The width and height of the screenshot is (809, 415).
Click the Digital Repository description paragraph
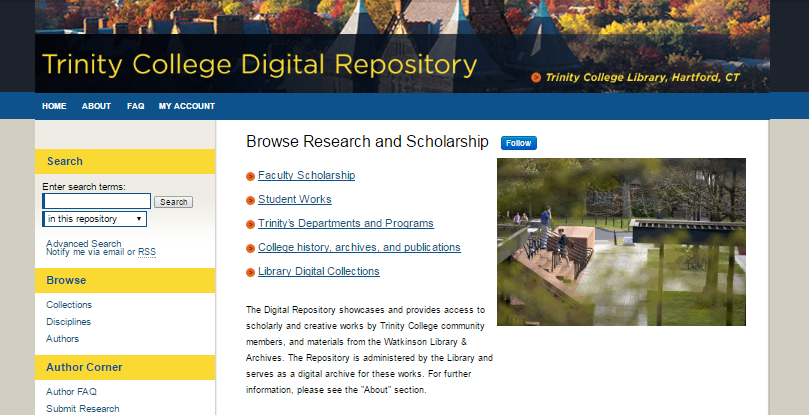click(x=369, y=349)
